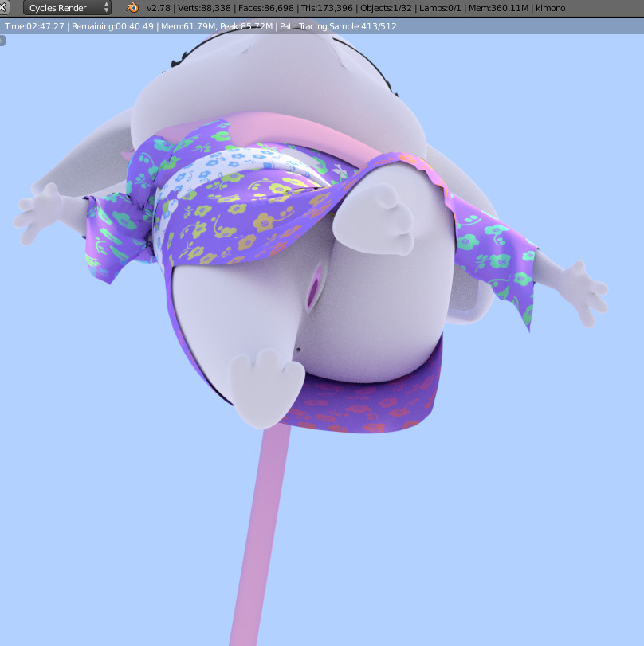Click the Path Tracing Sample 413/512 text
Image resolution: width=644 pixels, height=646 pixels.
[x=338, y=26]
